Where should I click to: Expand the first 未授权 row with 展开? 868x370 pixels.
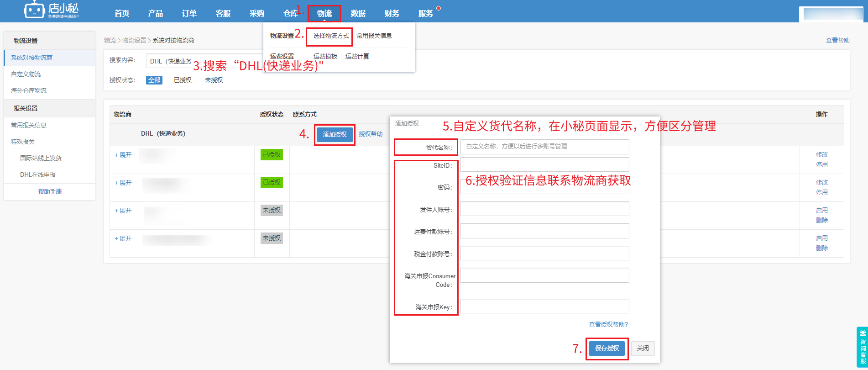click(123, 211)
